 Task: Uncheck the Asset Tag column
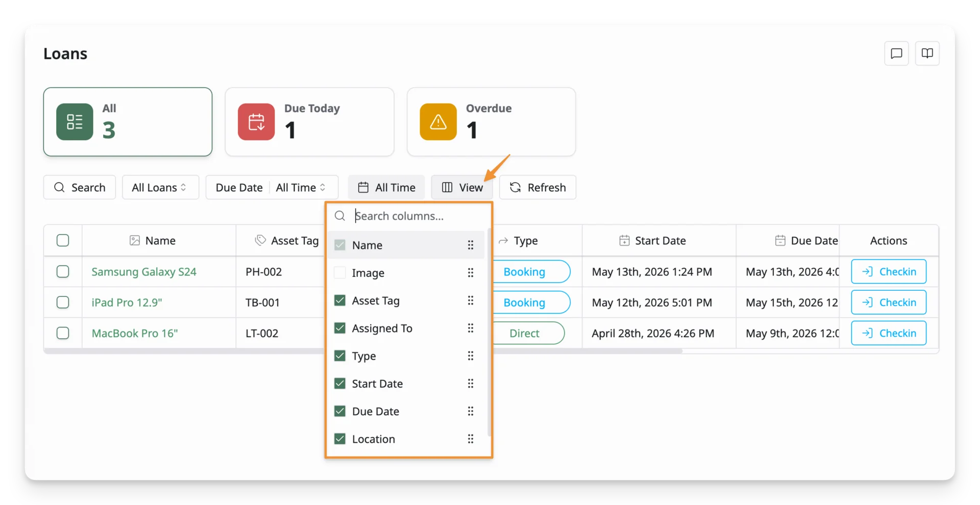[x=340, y=300]
